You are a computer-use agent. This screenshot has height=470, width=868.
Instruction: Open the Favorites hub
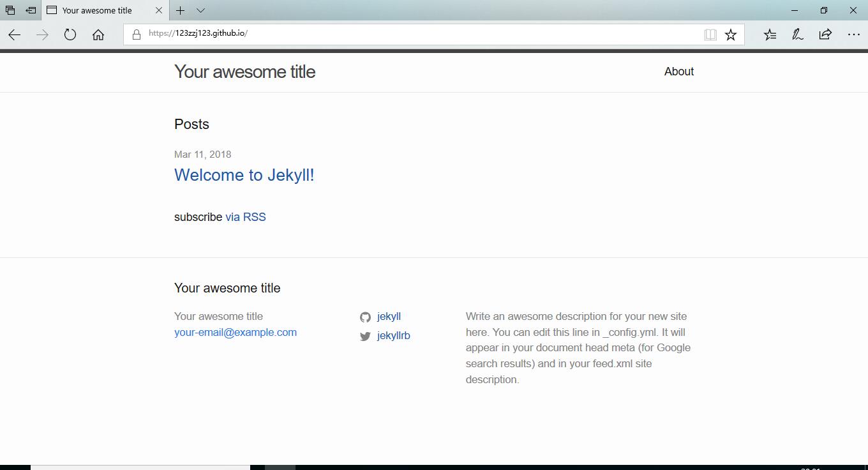(770, 34)
